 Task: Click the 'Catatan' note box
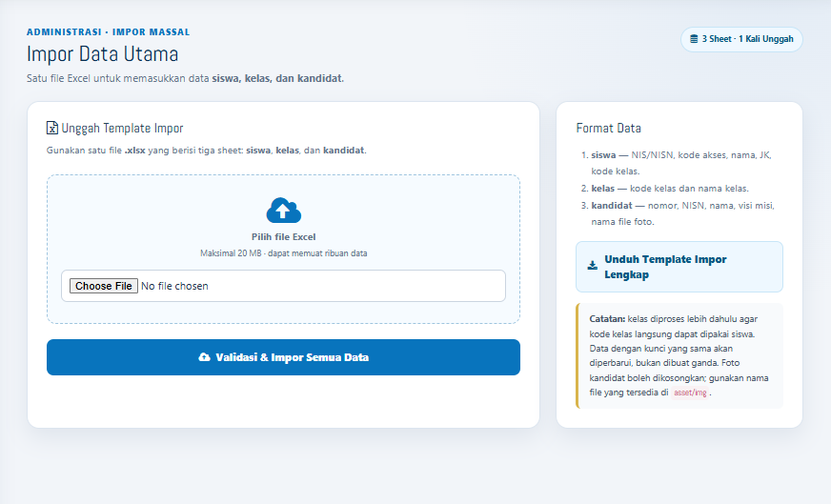coord(679,355)
